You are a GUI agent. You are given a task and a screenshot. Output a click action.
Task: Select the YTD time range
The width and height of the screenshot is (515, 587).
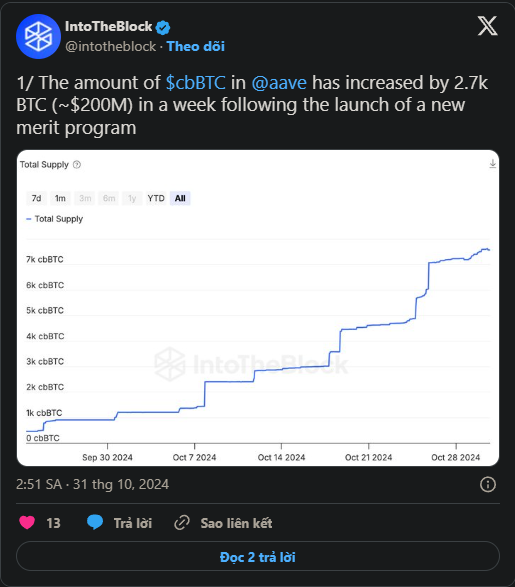coord(156,198)
